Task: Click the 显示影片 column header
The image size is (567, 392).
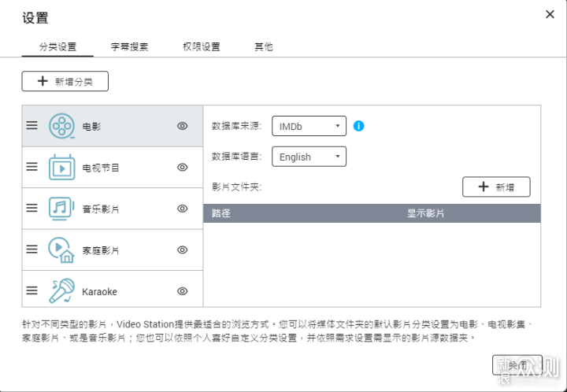Action: (x=425, y=213)
